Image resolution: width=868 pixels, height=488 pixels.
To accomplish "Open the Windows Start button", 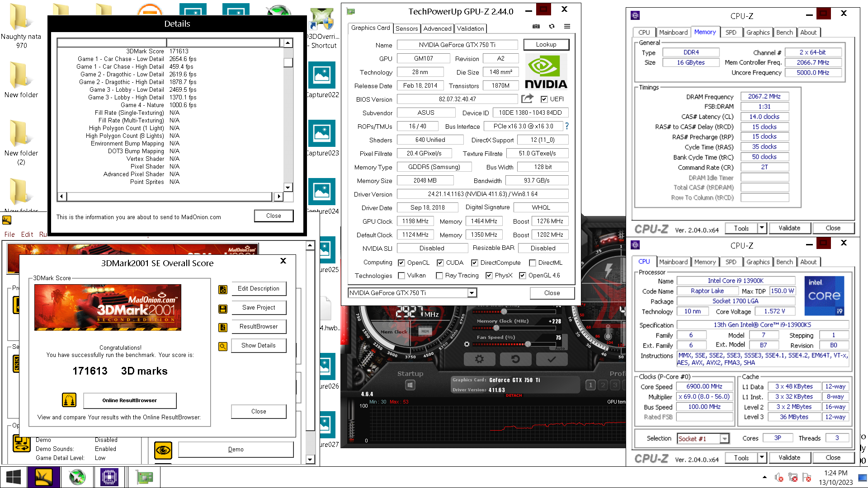I will pyautogui.click(x=14, y=477).
